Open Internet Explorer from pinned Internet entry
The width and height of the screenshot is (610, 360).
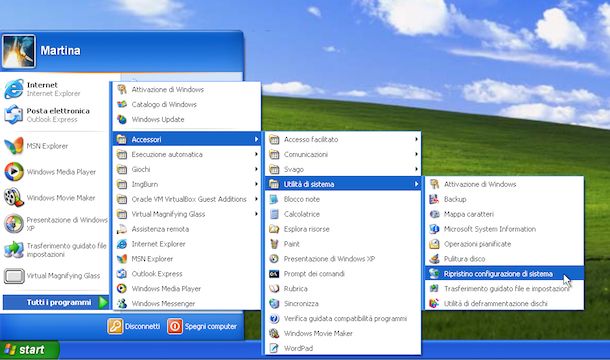(x=54, y=89)
